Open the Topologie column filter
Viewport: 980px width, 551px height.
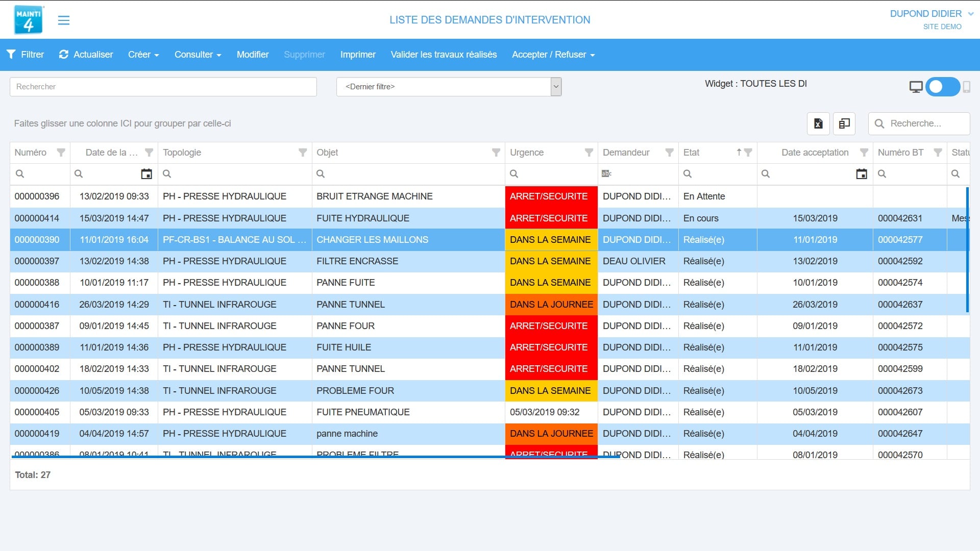click(303, 153)
